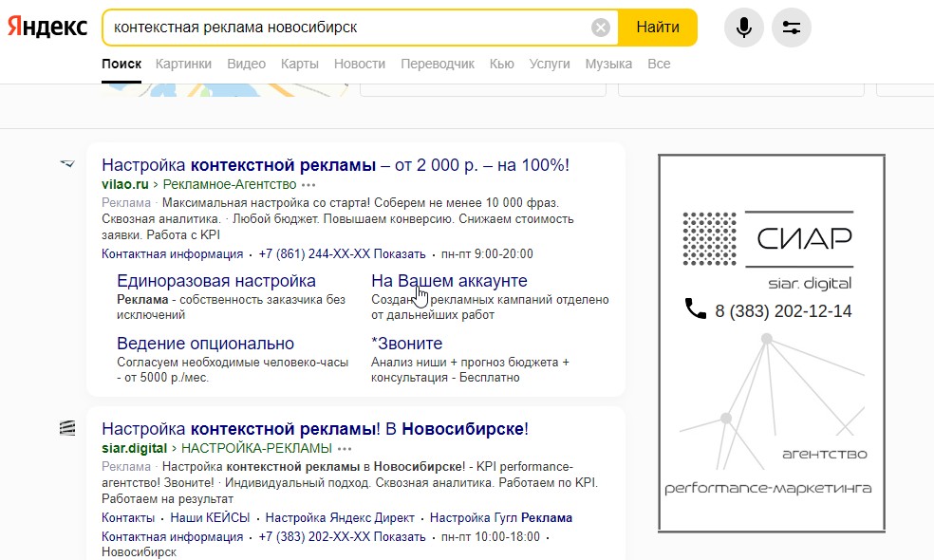Click Контактная информация under the siar.digital ad
The height and width of the screenshot is (560, 934).
[x=172, y=537]
